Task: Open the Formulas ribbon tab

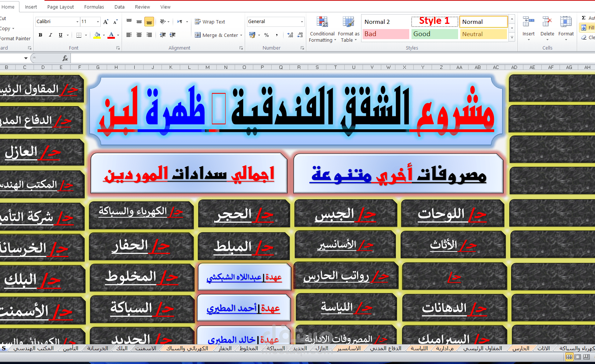Action: tap(94, 7)
